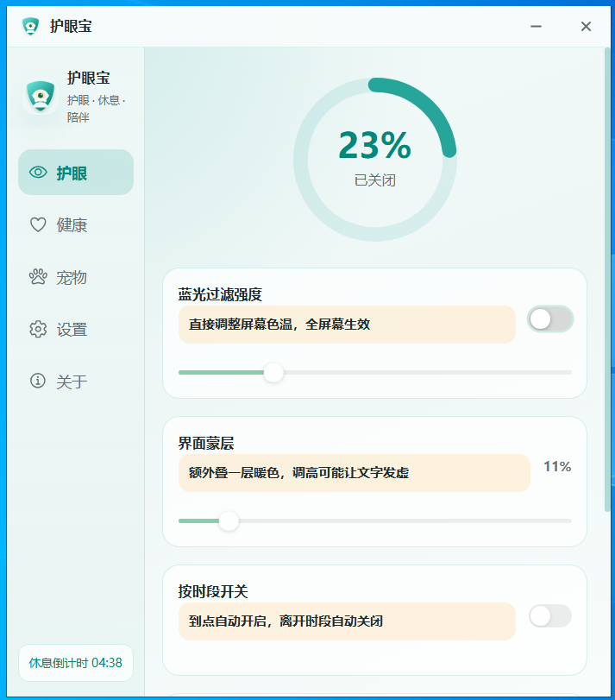Viewport: 615px width, 700px height.
Task: Click the small shield icon in the title bar
Action: pos(30,27)
